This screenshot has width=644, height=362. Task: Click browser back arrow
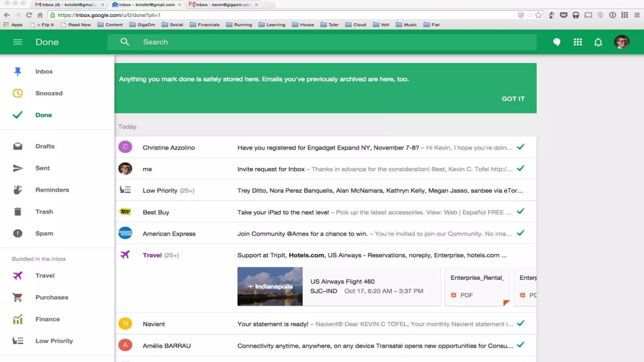coord(7,15)
